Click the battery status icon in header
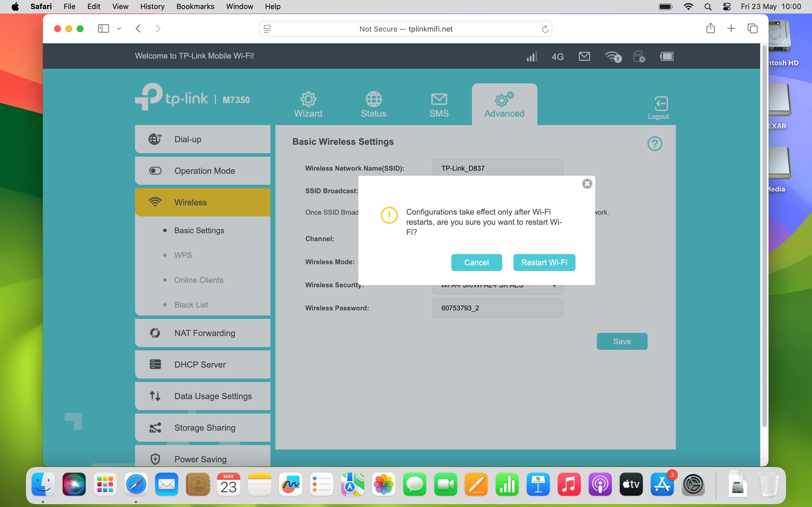Image resolution: width=812 pixels, height=507 pixels. (x=667, y=56)
